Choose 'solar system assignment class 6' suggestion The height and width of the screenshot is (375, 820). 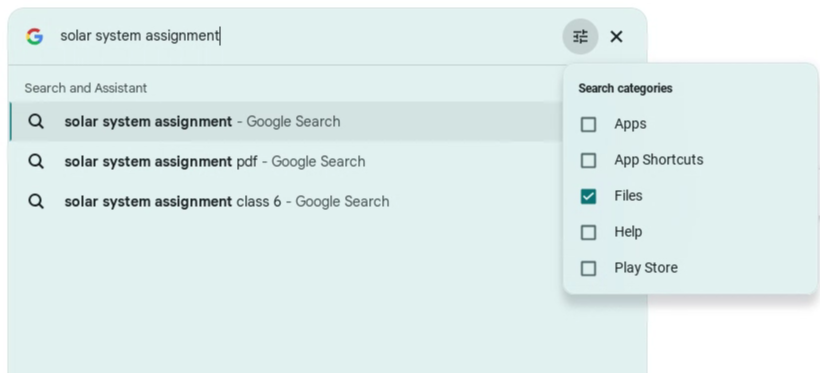pyautogui.click(x=287, y=201)
